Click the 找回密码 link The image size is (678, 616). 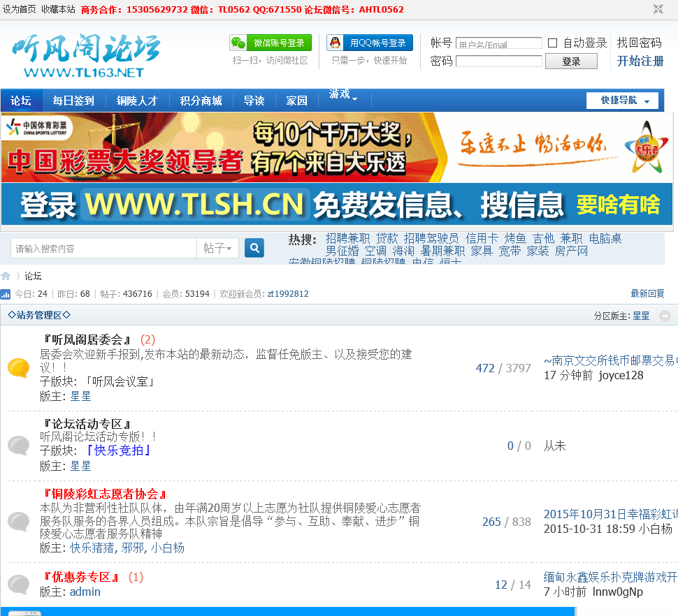click(x=640, y=43)
